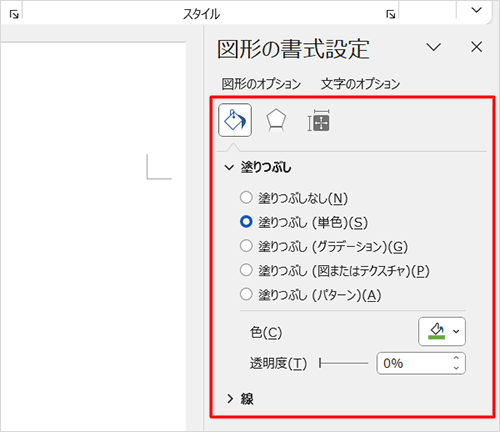Click the 図形の書式設定 pane title
The height and width of the screenshot is (432, 500).
click(293, 49)
